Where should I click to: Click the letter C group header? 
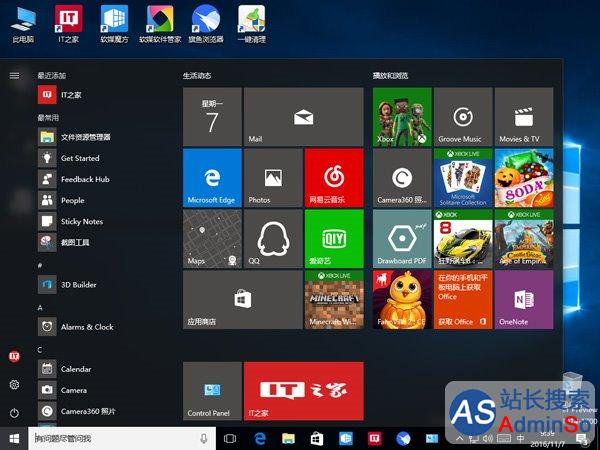[40, 350]
